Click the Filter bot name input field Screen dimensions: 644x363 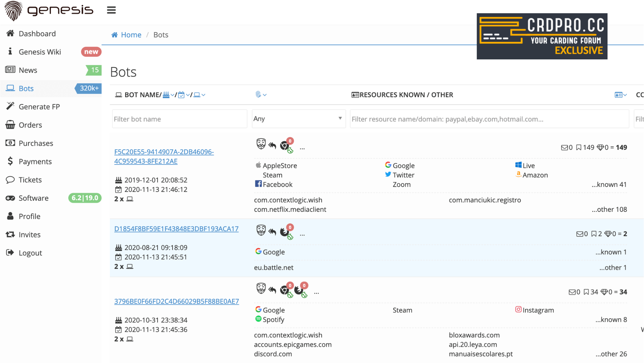[180, 119]
